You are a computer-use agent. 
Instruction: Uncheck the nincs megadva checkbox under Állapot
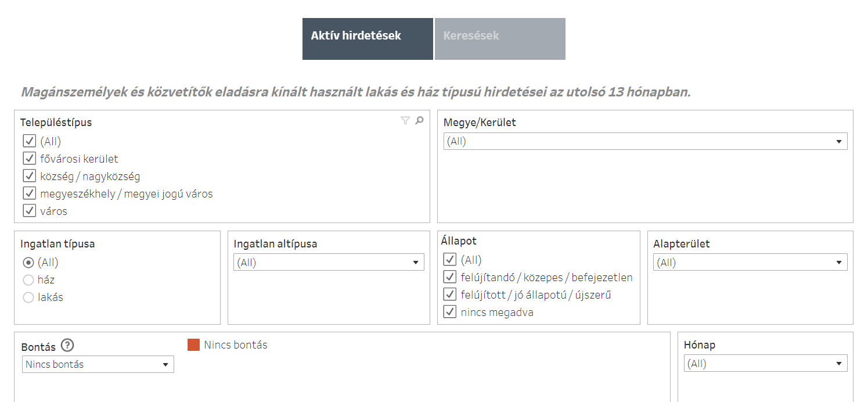click(x=449, y=312)
